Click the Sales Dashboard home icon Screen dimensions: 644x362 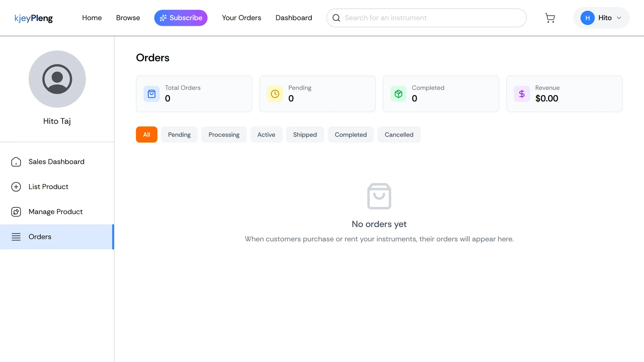(16, 162)
